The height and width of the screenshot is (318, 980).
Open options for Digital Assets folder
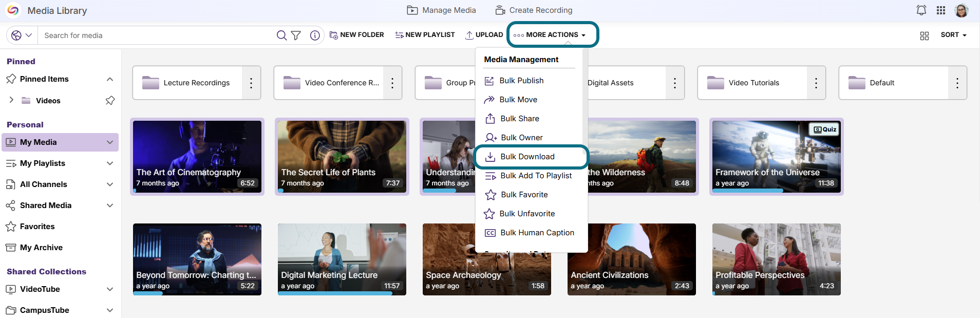tap(675, 83)
